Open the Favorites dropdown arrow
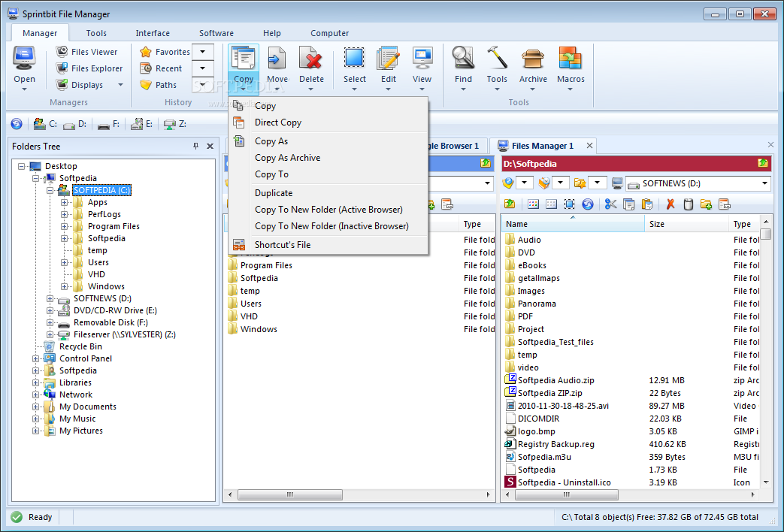784x532 pixels. coord(202,52)
